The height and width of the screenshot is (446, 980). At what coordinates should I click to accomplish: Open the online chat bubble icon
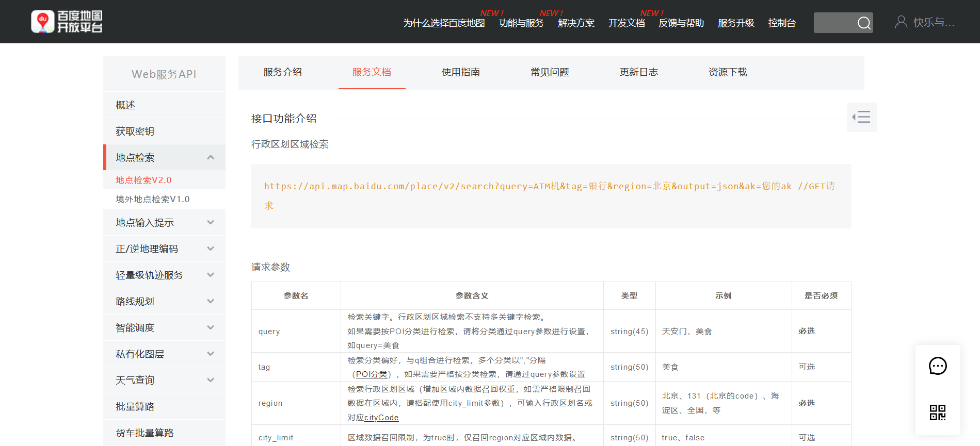coord(938,366)
